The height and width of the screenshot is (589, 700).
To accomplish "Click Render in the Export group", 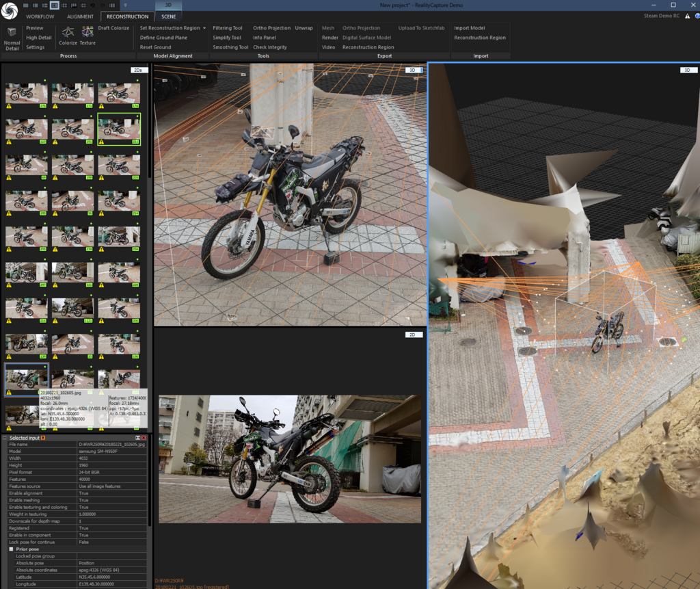I will tap(330, 38).
